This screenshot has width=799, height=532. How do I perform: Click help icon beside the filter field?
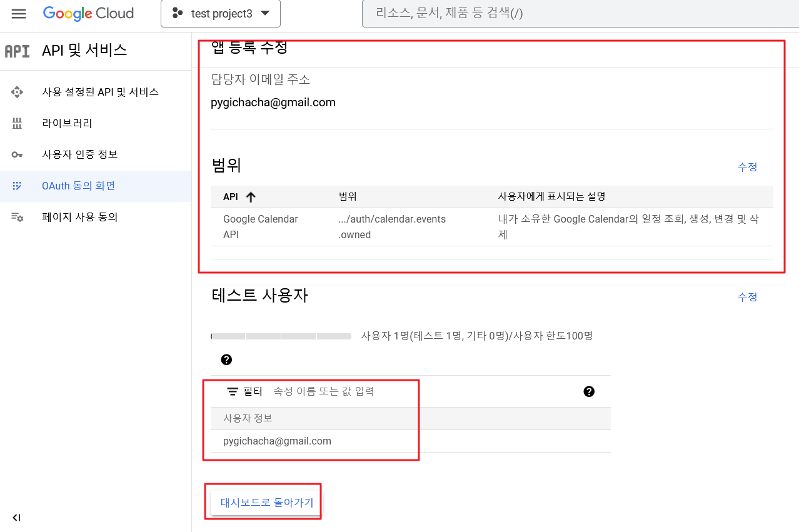[x=589, y=392]
